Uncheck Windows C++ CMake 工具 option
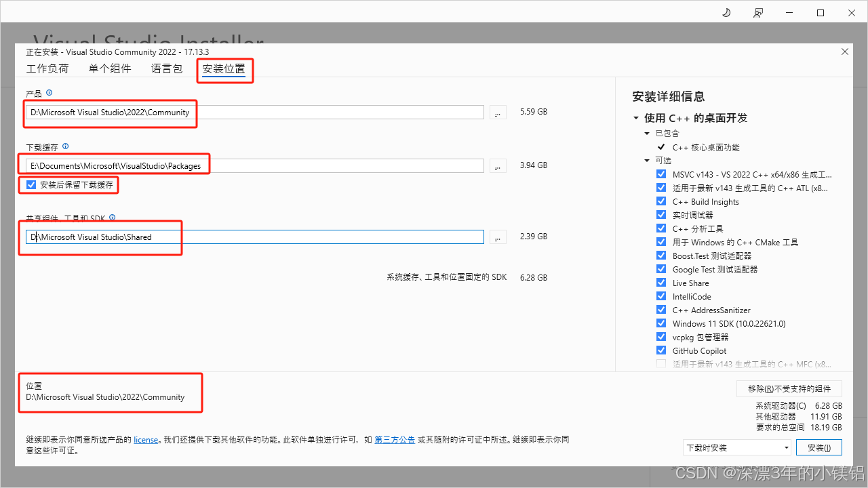The width and height of the screenshot is (868, 488). (x=661, y=242)
